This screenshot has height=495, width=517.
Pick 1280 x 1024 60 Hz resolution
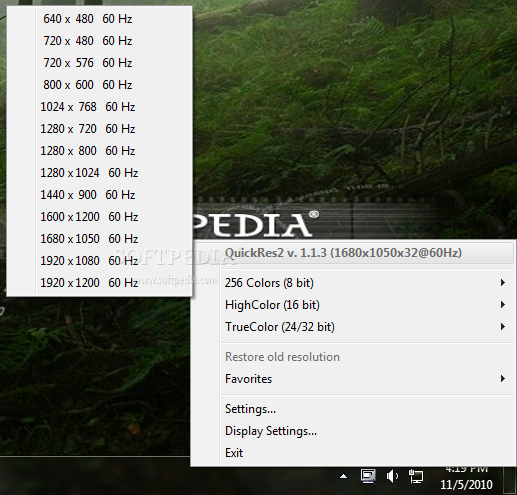(x=99, y=173)
